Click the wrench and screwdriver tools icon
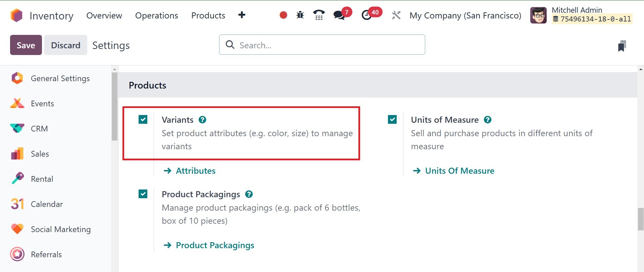The image size is (644, 272). point(396,15)
